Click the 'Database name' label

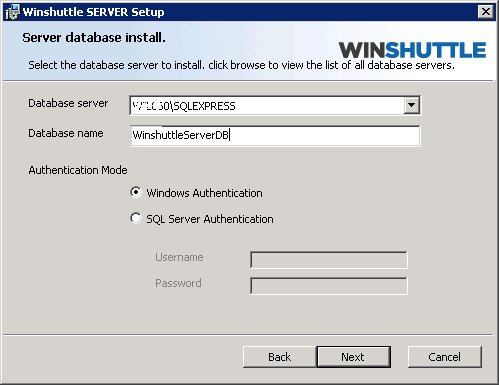pos(66,133)
